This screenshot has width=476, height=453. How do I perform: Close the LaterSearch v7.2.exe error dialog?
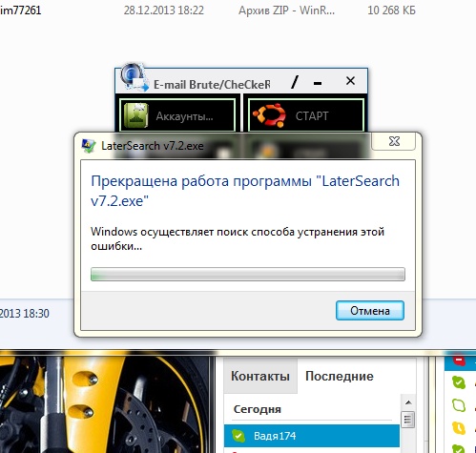(x=394, y=141)
